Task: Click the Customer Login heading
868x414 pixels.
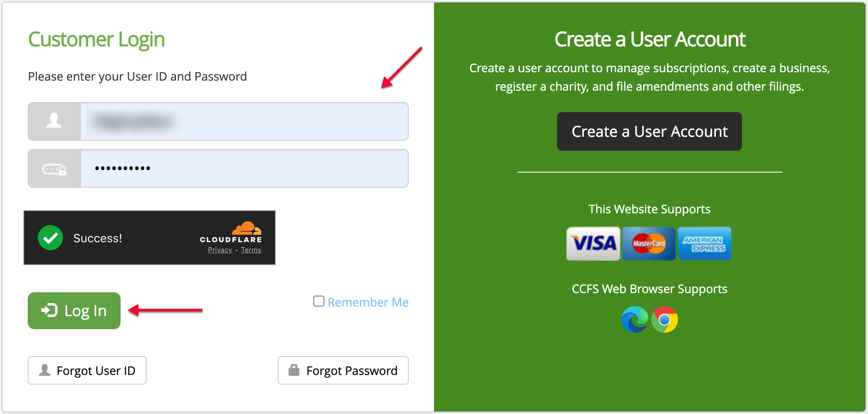Action: click(x=96, y=40)
